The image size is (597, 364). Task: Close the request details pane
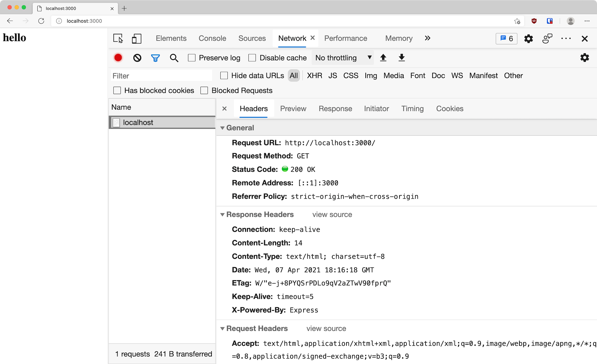click(224, 109)
